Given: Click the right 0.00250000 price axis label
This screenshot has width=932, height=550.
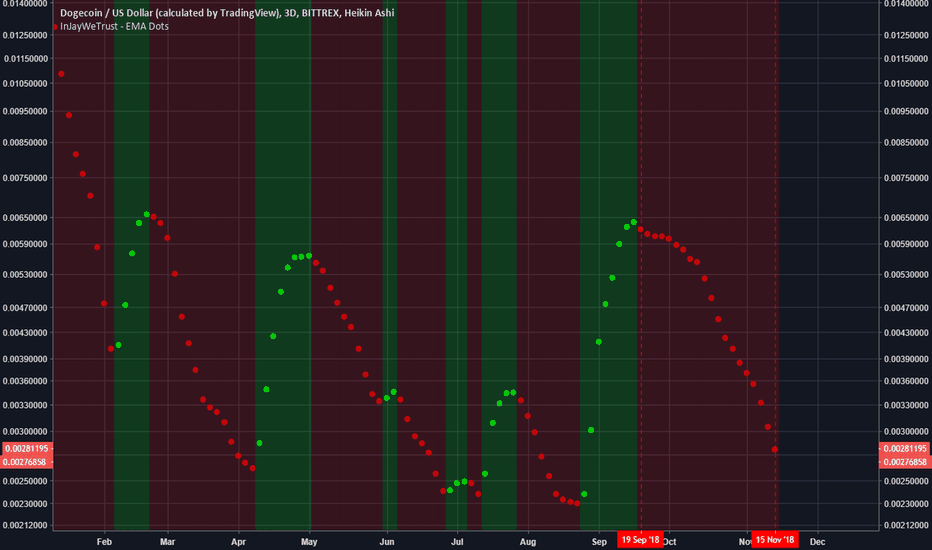Looking at the screenshot, I should [x=906, y=481].
